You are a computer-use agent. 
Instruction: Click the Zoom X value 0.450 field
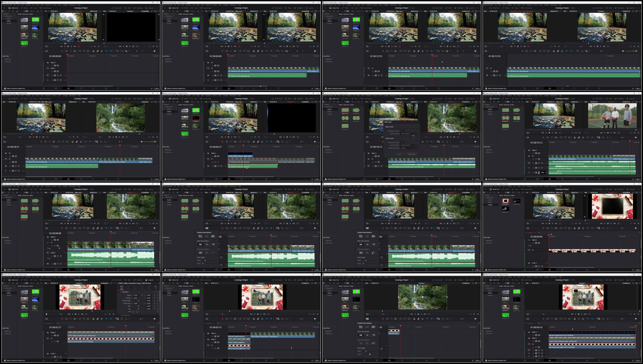(x=135, y=295)
